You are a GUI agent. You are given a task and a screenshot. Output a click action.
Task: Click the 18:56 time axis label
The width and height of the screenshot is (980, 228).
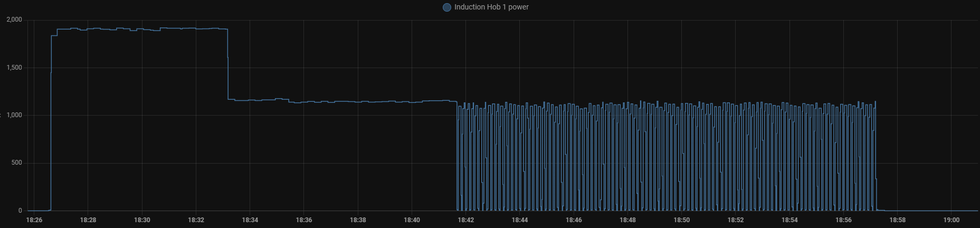pyautogui.click(x=843, y=220)
